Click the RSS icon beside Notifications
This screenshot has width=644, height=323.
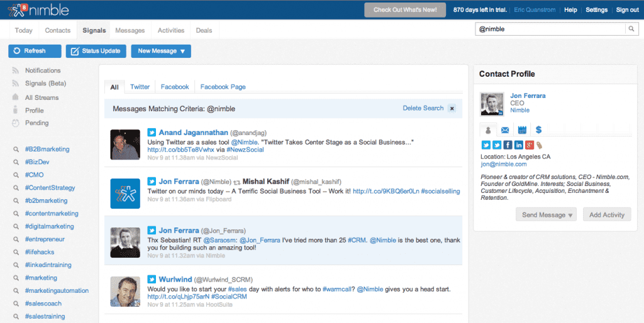[16, 70]
